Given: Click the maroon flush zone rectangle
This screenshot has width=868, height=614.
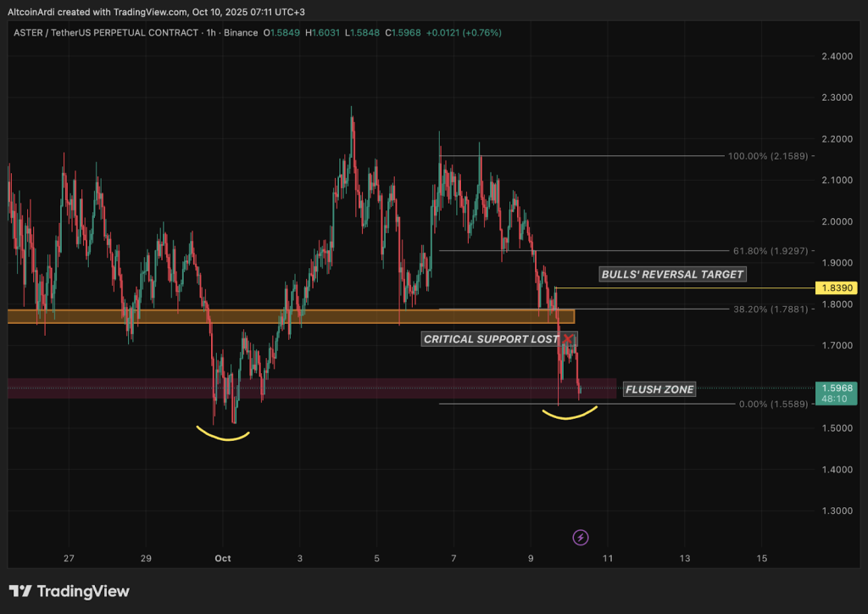Looking at the screenshot, I should point(339,388).
